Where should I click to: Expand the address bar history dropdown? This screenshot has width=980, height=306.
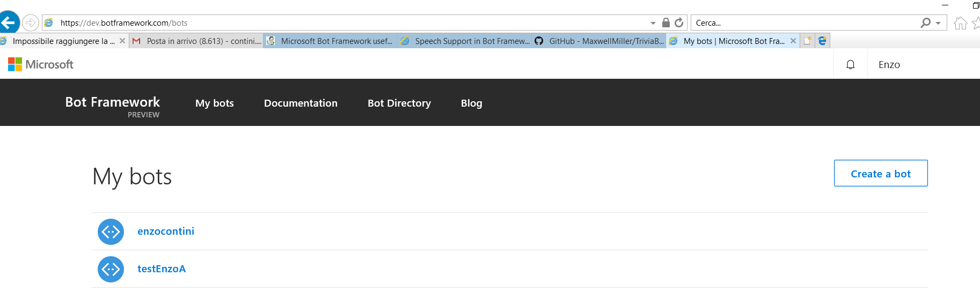[x=653, y=23]
